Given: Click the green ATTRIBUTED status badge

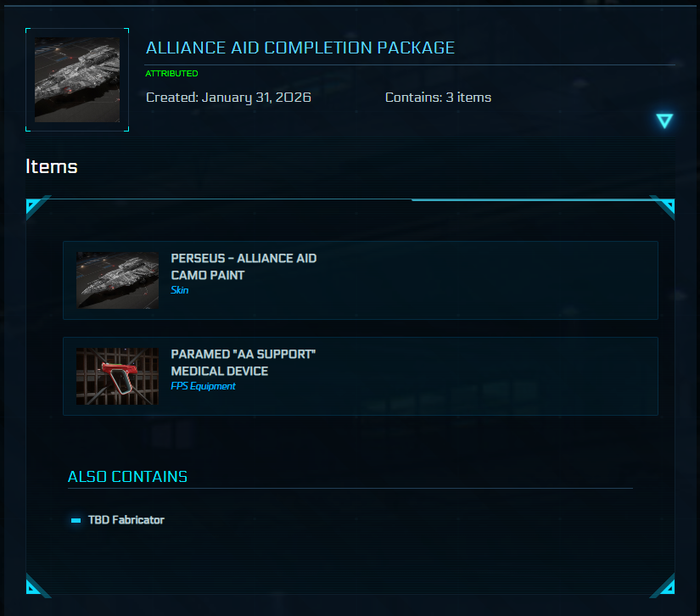Looking at the screenshot, I should 171,73.
